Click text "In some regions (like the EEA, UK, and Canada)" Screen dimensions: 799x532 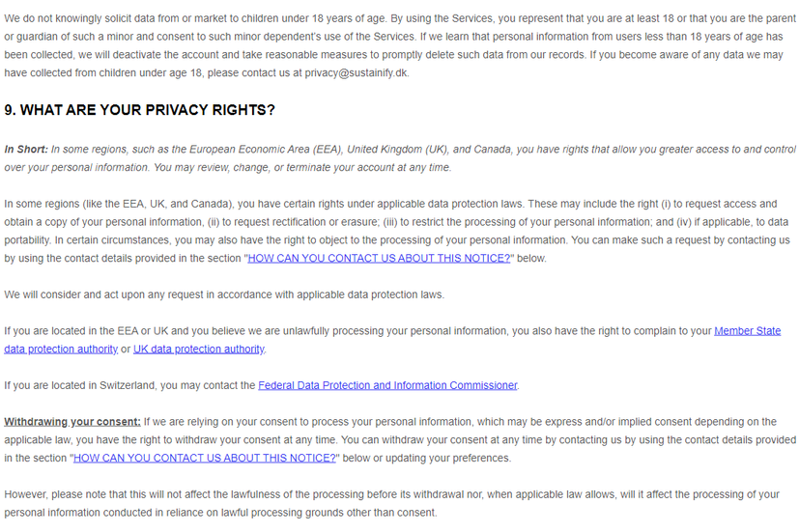pos(118,204)
